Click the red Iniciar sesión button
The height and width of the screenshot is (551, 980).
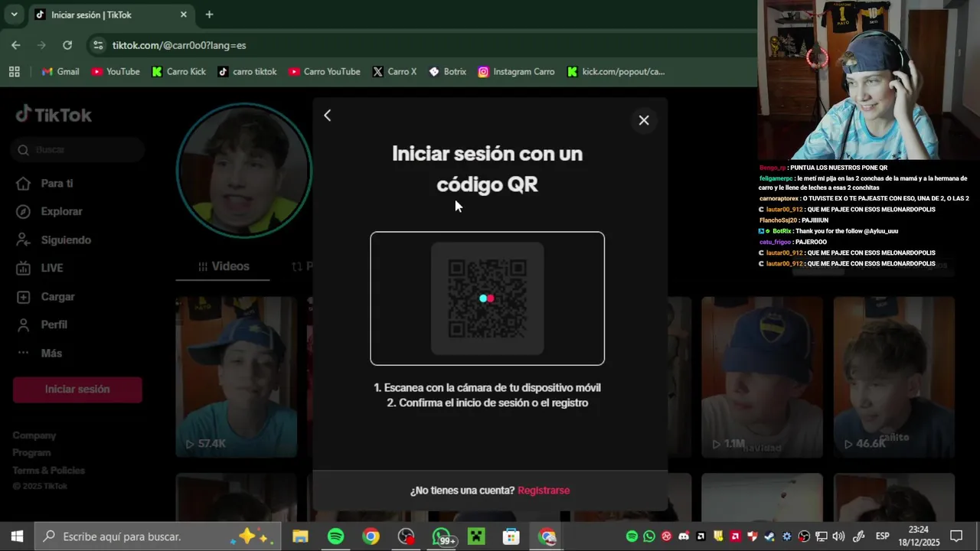(x=77, y=390)
